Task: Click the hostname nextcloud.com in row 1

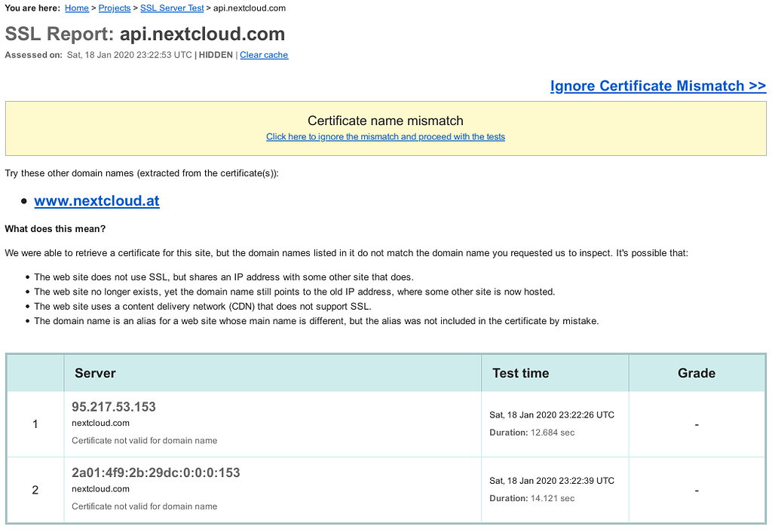Action: [x=100, y=423]
